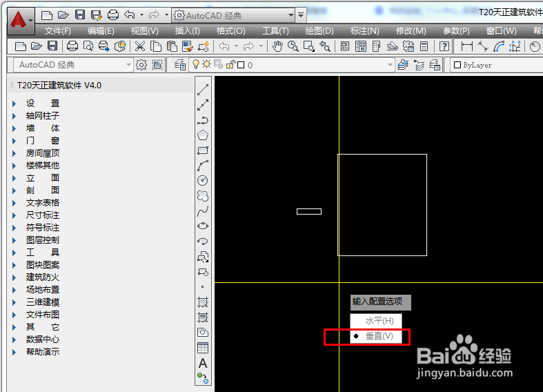This screenshot has height=392, width=543.
Task: Select the 水平(H) option
Action: 376,321
